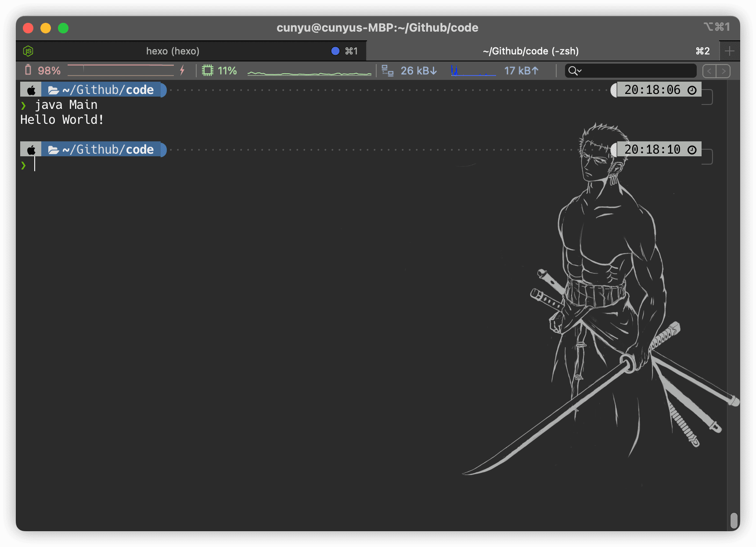
Task: Open the search options magnifier dropdown
Action: coord(575,71)
